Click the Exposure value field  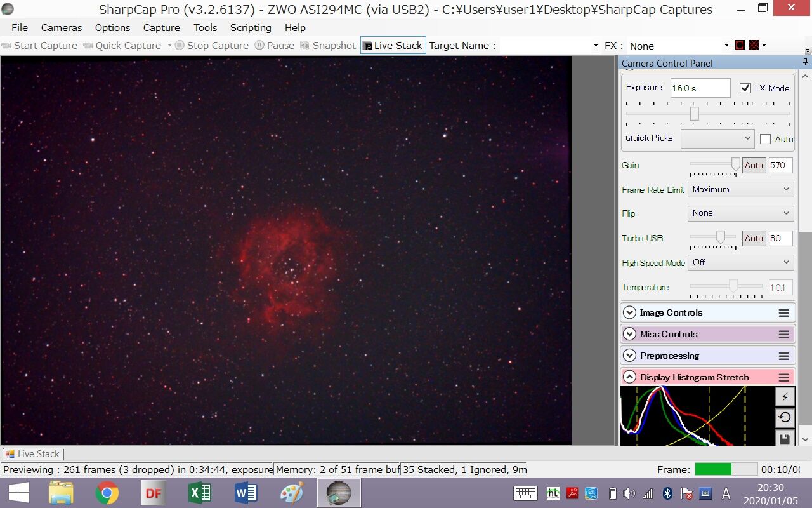[x=700, y=88]
